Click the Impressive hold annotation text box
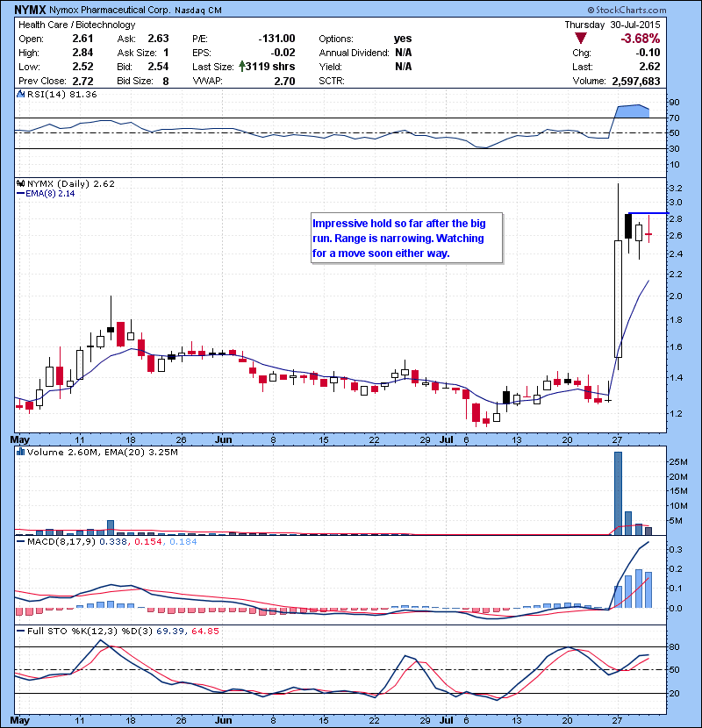 tap(407, 239)
